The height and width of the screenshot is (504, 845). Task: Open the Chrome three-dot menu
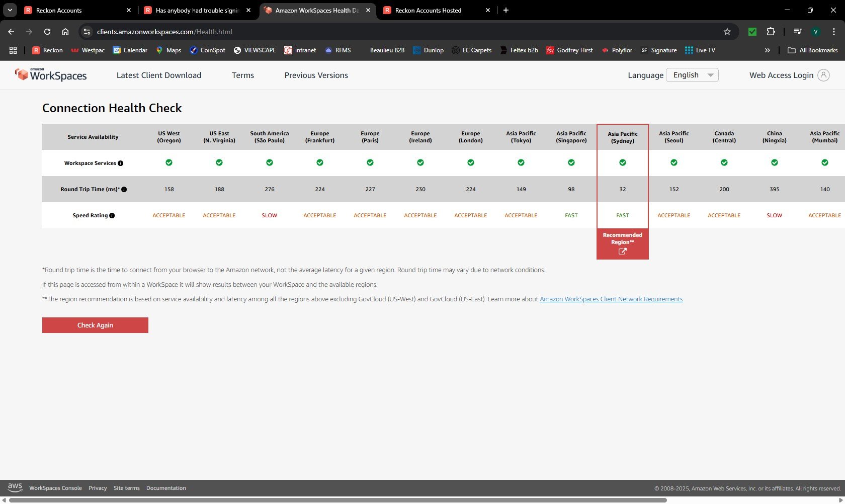pos(834,32)
